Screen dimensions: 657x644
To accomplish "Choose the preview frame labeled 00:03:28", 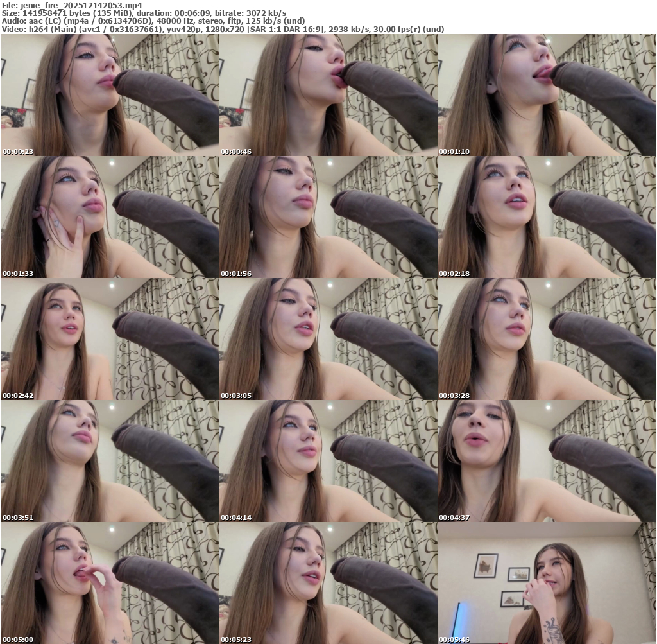I will tap(547, 339).
